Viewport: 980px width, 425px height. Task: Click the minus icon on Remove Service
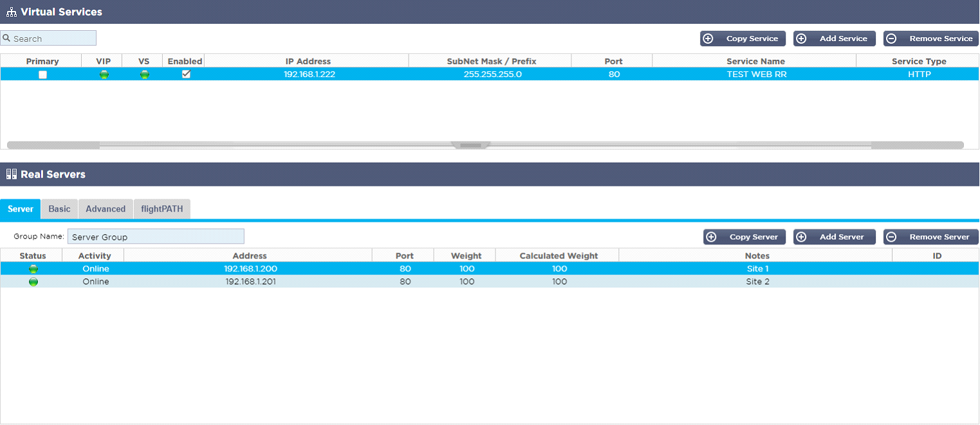tap(891, 38)
